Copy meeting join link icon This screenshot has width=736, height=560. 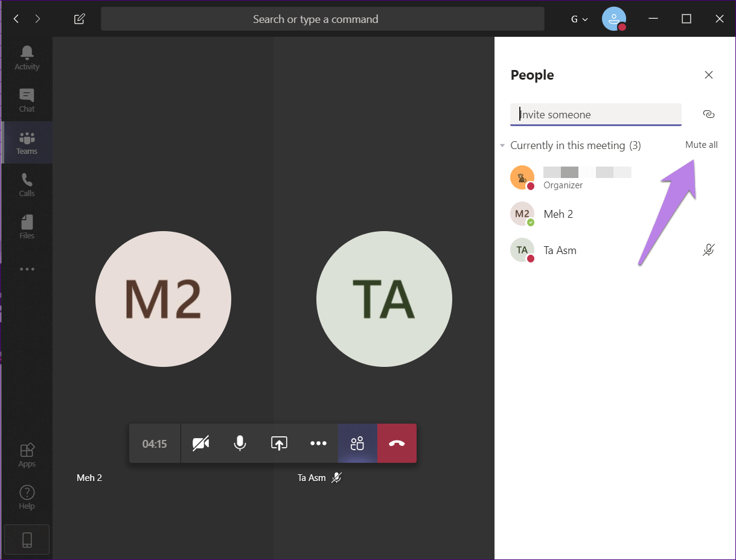click(x=709, y=114)
